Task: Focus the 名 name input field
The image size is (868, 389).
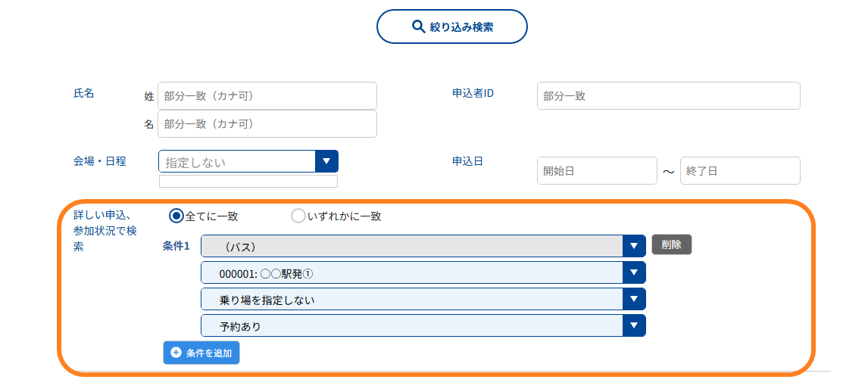Action: 267,123
